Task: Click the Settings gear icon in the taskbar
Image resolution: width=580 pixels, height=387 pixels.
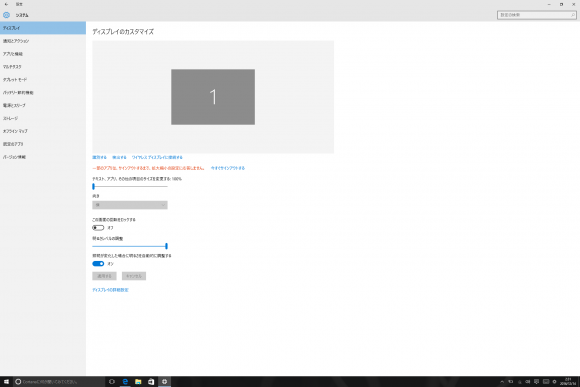Action: tap(165, 381)
